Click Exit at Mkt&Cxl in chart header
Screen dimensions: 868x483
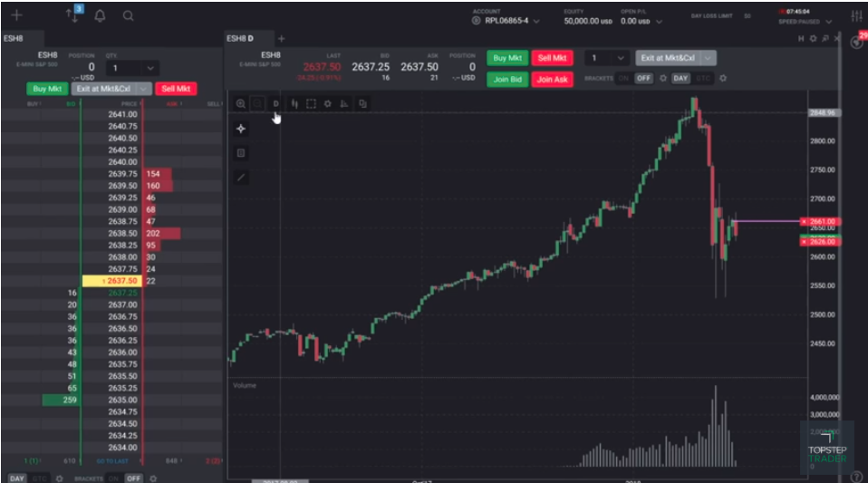tap(668, 58)
